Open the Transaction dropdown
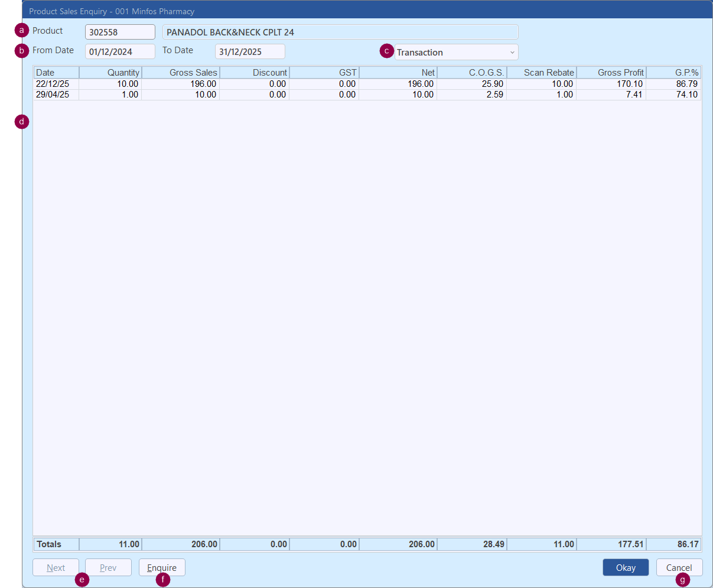The image size is (713, 588). tap(456, 52)
